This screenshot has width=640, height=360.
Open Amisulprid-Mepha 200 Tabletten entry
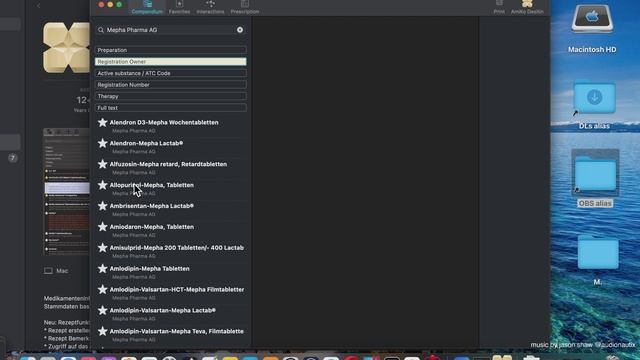177,248
